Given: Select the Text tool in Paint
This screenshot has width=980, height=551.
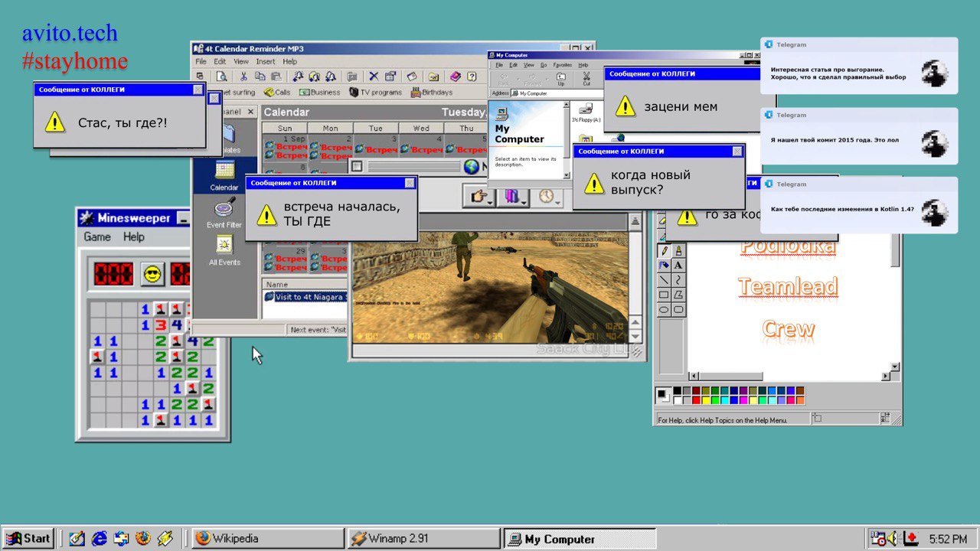Looking at the screenshot, I should pos(678,266).
